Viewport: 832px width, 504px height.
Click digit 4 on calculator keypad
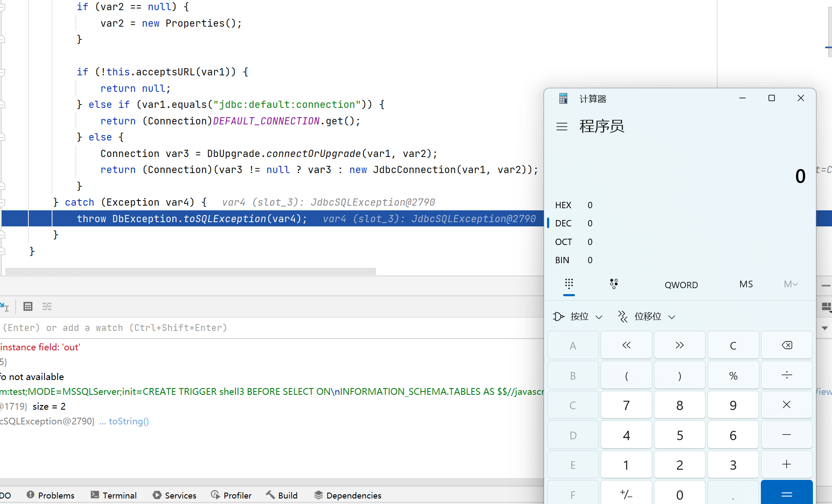(626, 435)
